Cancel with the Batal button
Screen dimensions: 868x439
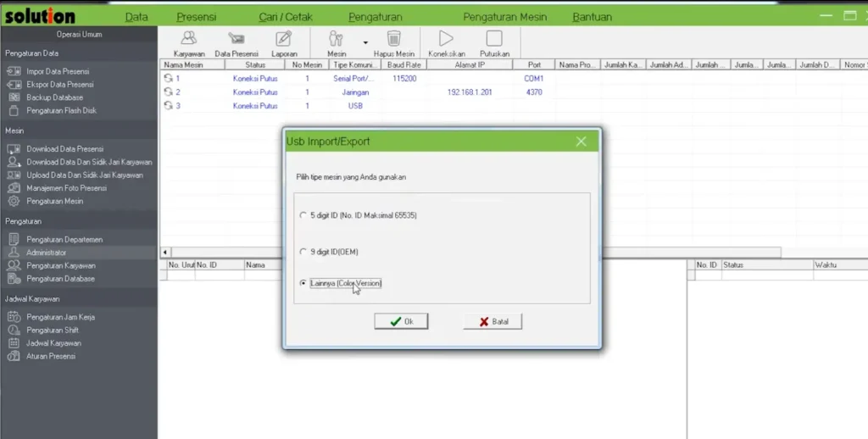point(492,321)
